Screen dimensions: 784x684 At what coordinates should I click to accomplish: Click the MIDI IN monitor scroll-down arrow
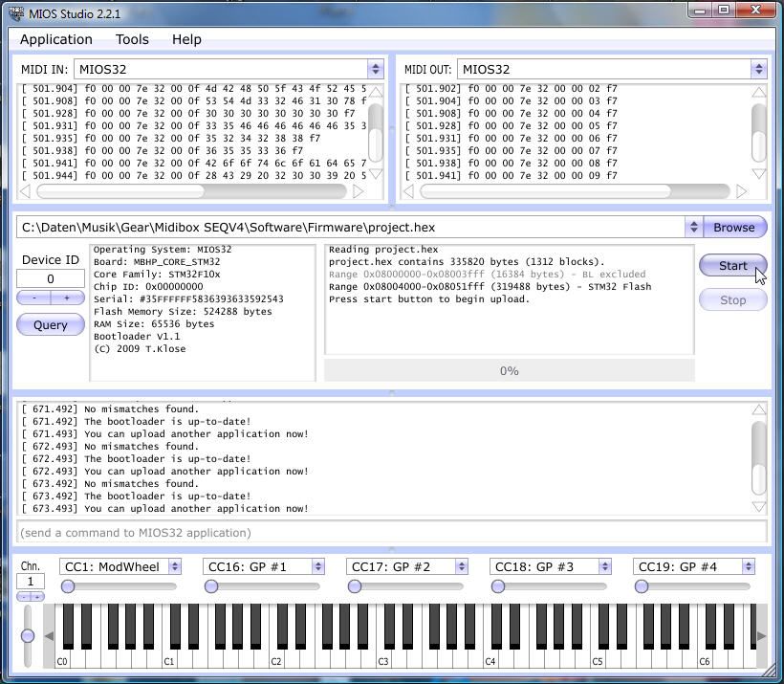click(x=376, y=173)
